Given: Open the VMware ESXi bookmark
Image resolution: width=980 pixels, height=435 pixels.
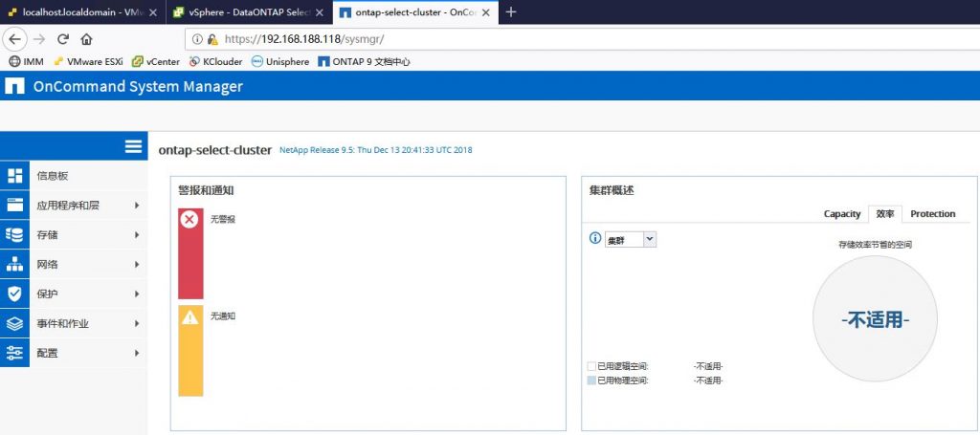Looking at the screenshot, I should point(88,62).
